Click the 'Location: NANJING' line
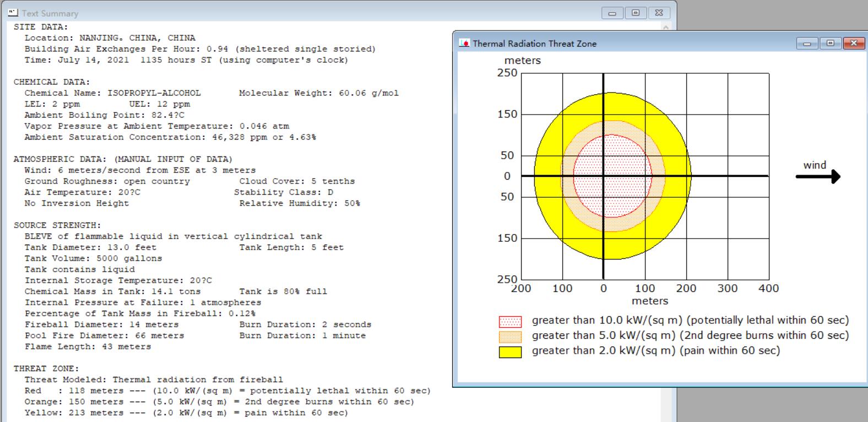The width and height of the screenshot is (868, 422). pos(110,38)
